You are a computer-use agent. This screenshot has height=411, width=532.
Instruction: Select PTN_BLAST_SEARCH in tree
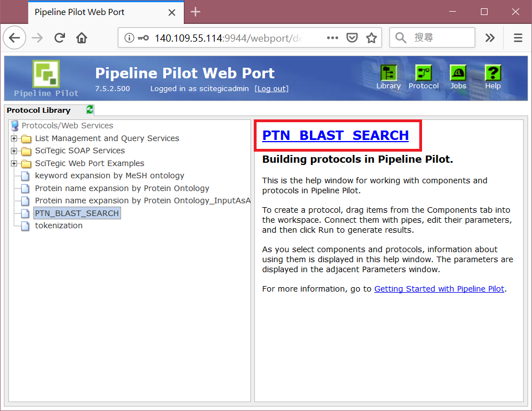tap(77, 213)
